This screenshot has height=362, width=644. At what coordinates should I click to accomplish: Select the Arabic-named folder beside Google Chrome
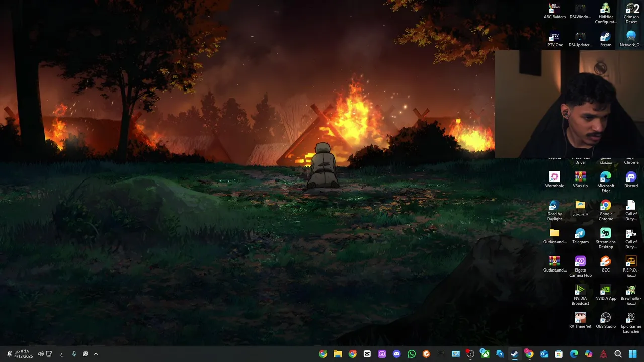click(x=580, y=208)
